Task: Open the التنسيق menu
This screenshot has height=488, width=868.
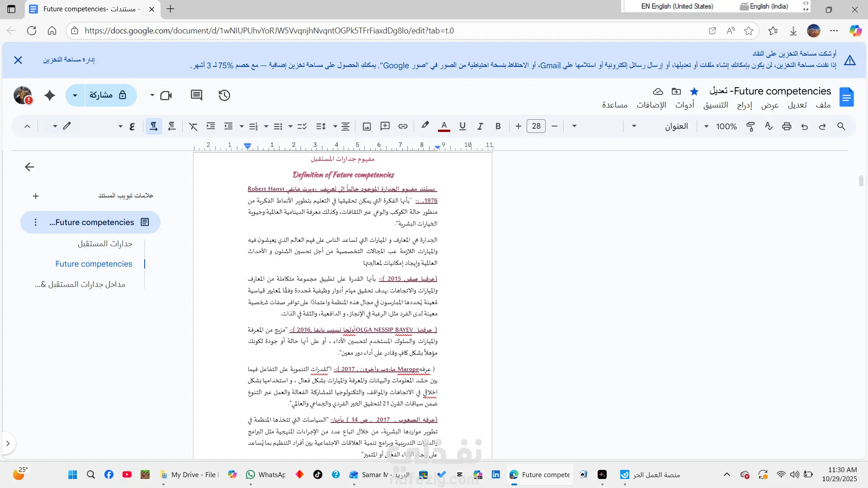Action: point(716,105)
